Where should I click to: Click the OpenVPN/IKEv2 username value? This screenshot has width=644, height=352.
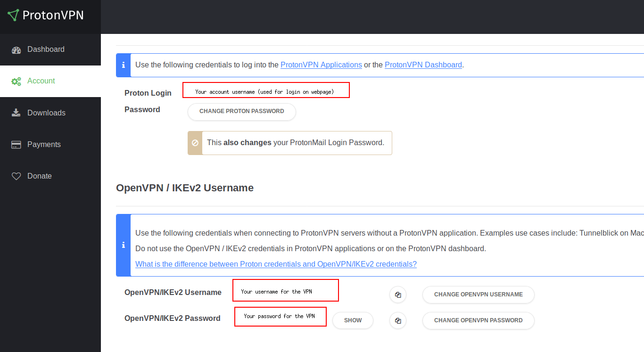click(286, 290)
